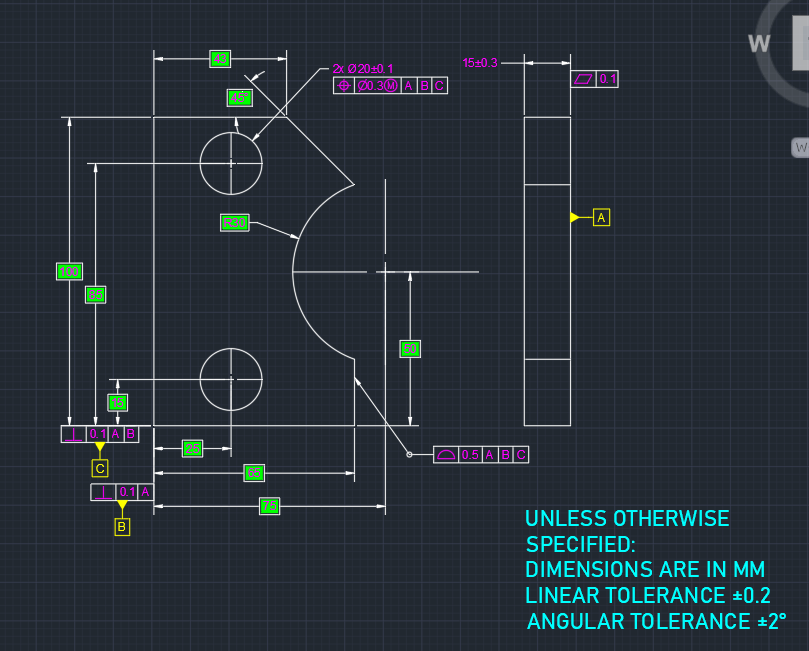
Task: Click the 0.5 profile tolerance value
Action: coord(470,454)
